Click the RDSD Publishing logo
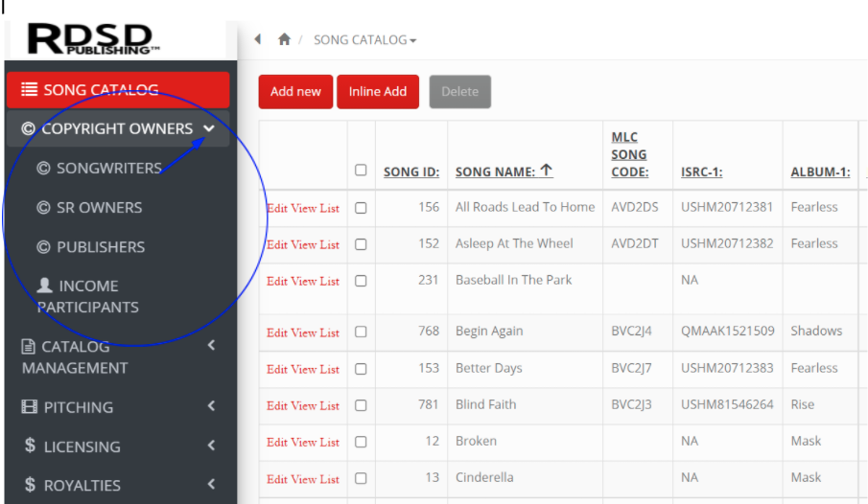Image resolution: width=868 pixels, height=504 pixels. [x=94, y=38]
